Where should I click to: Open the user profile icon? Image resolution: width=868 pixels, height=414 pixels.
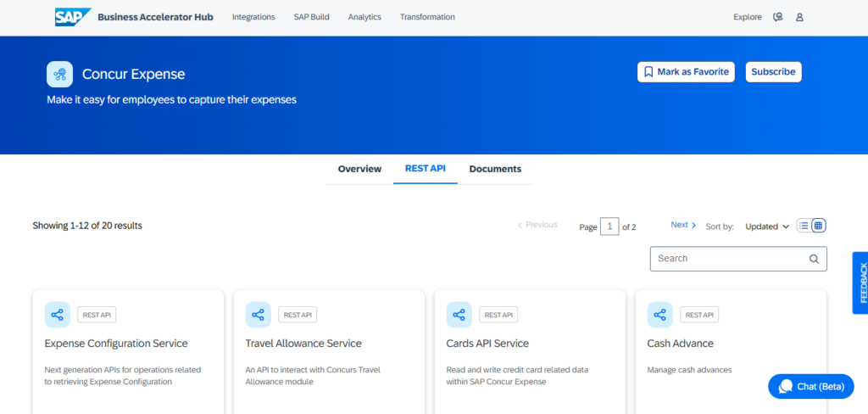(x=799, y=17)
